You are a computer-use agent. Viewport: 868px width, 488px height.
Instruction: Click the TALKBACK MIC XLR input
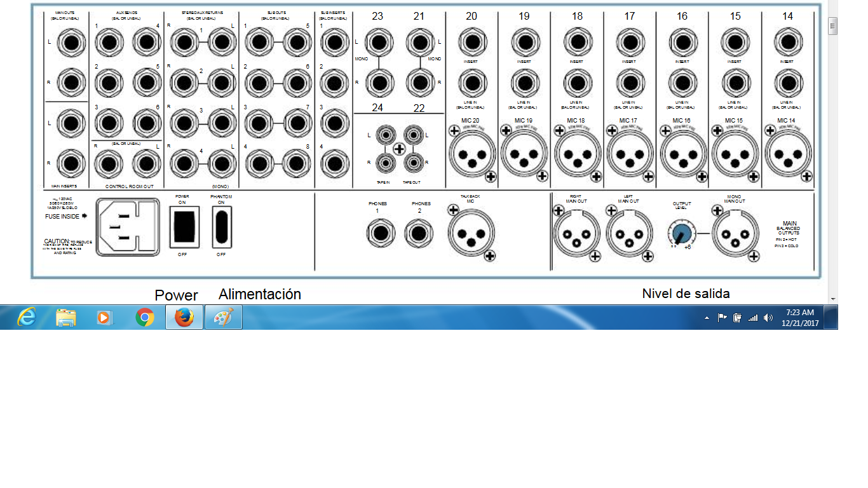470,233
